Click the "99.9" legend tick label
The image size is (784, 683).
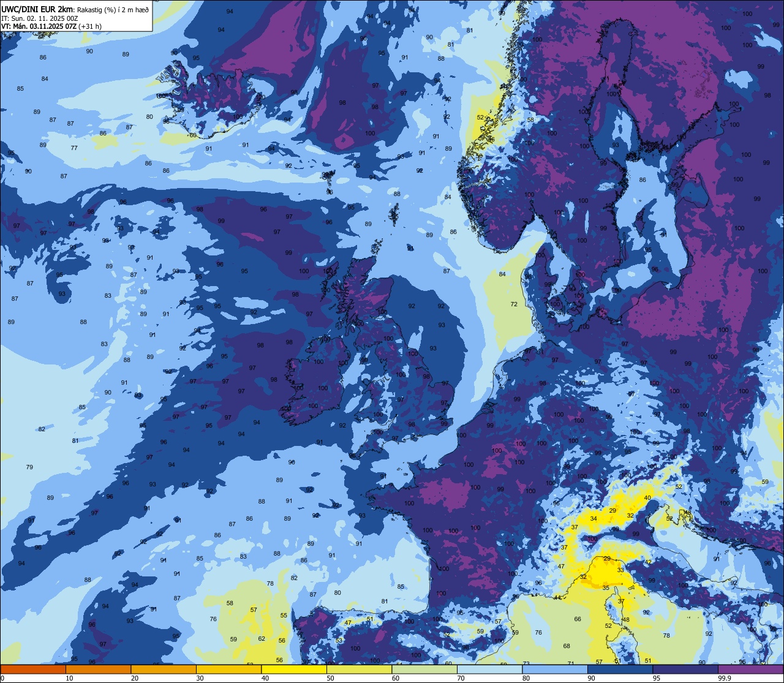[725, 678]
